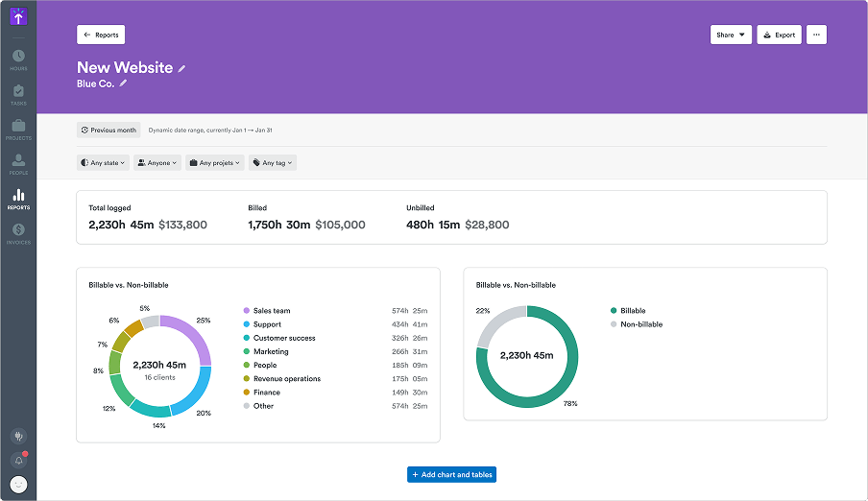
Task: Click the Sales team purple legend swatch
Action: pyautogui.click(x=247, y=311)
